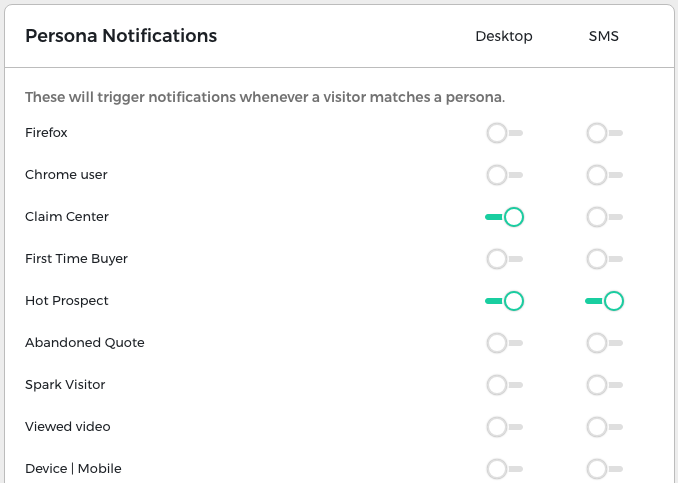Turn on Desktop toggle for Chrome user
Viewport: 678px width, 483px height.
504,175
